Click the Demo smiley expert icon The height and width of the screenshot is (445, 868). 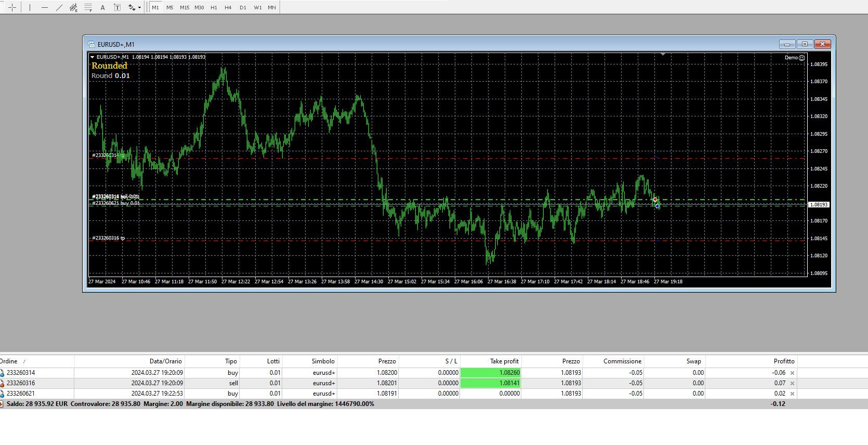tap(801, 58)
